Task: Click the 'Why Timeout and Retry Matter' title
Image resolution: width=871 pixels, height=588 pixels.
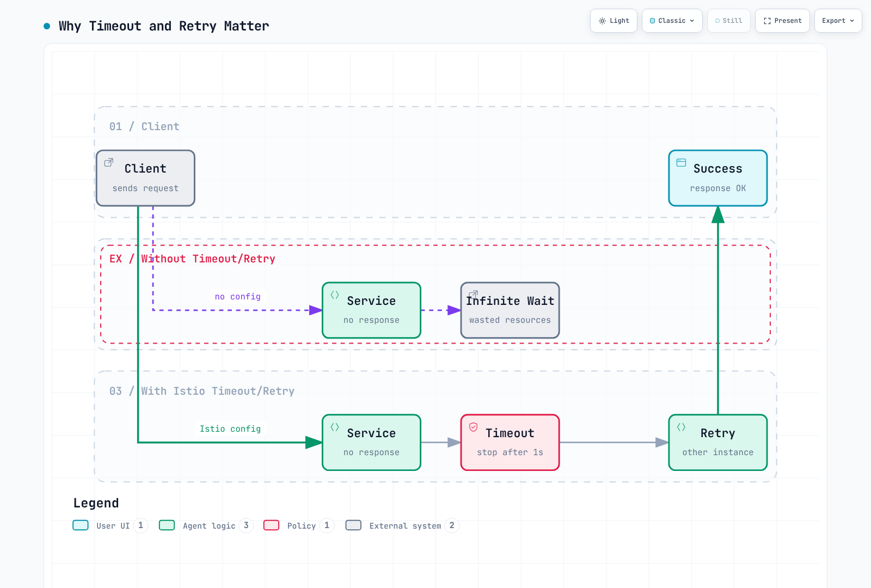Action: pyautogui.click(x=164, y=26)
